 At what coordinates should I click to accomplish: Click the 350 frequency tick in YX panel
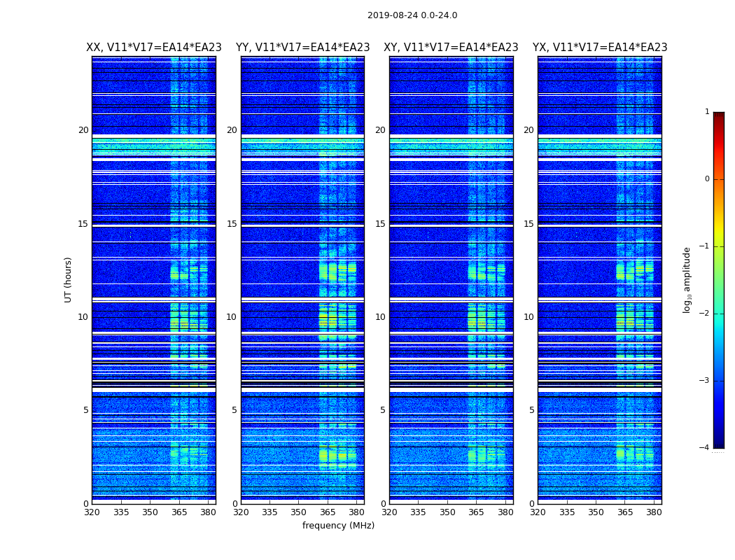pyautogui.click(x=596, y=512)
